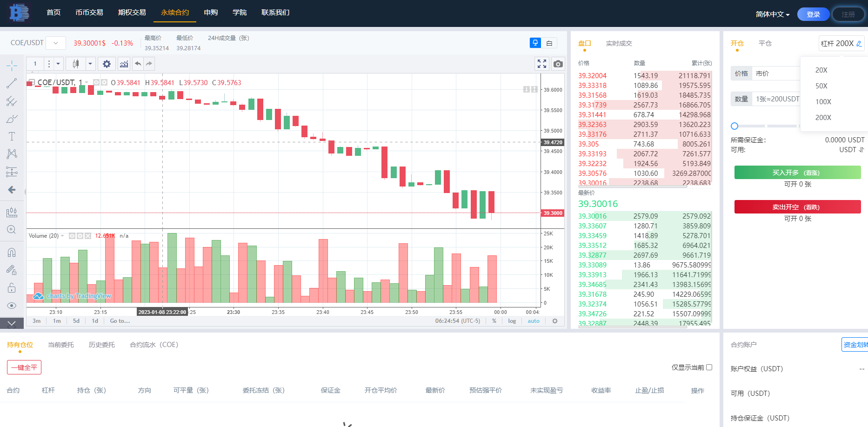Open the 币币交易 menu item

pyautogui.click(x=89, y=13)
